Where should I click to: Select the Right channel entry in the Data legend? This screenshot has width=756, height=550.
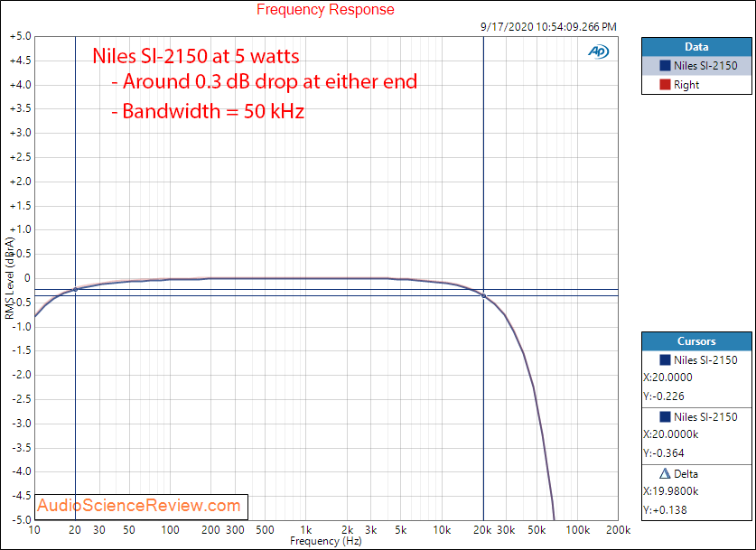coord(696,85)
